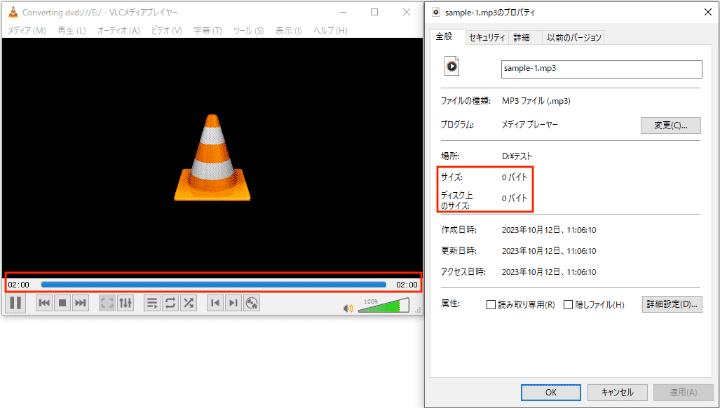Pause playback in VLC

click(15, 303)
